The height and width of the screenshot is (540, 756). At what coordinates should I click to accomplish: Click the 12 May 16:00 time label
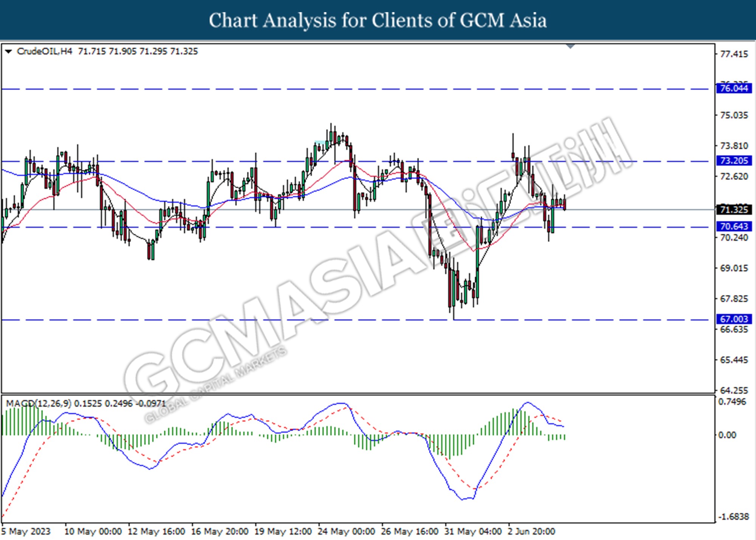pos(156,531)
